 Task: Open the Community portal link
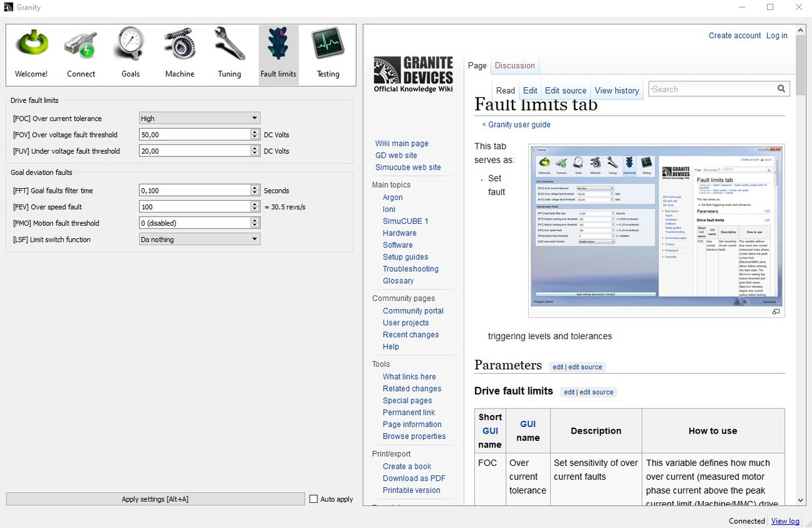point(413,311)
